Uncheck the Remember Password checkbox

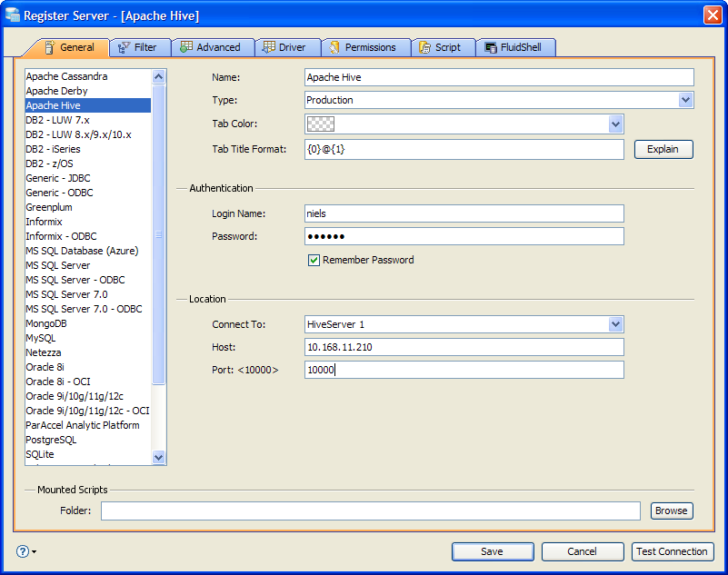(x=314, y=260)
